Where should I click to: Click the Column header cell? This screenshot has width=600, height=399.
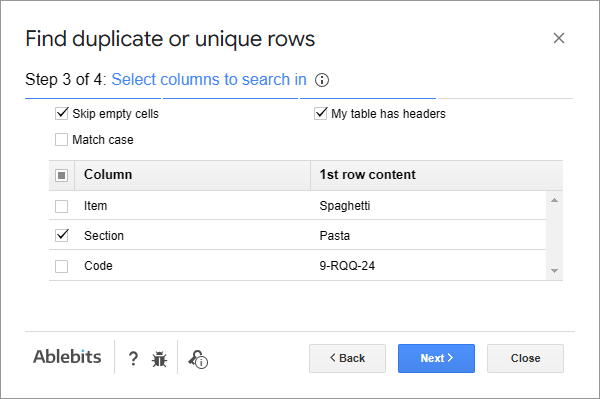pyautogui.click(x=192, y=175)
